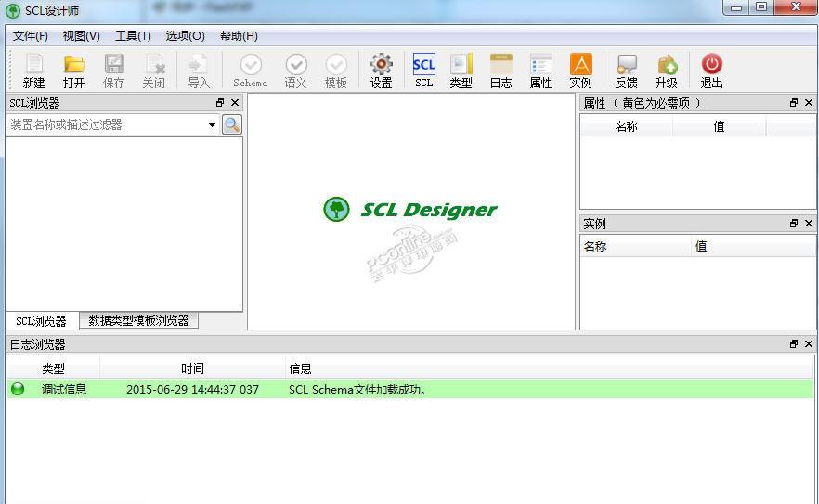Float the 实例 panel
This screenshot has width=819, height=504.
[x=794, y=224]
